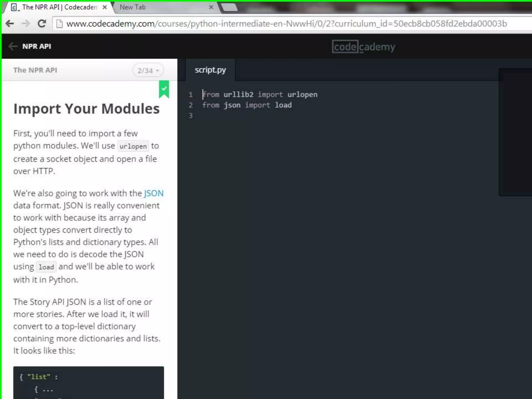Click the '{ "list" :' sample code block
Viewport: 532px width, 399px height.
(89, 383)
